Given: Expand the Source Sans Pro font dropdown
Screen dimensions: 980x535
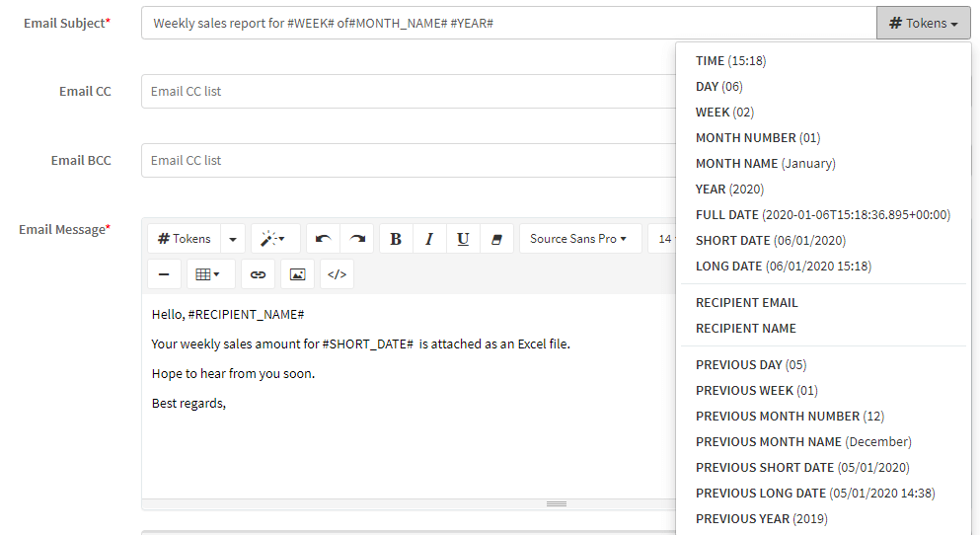Looking at the screenshot, I should [x=579, y=239].
